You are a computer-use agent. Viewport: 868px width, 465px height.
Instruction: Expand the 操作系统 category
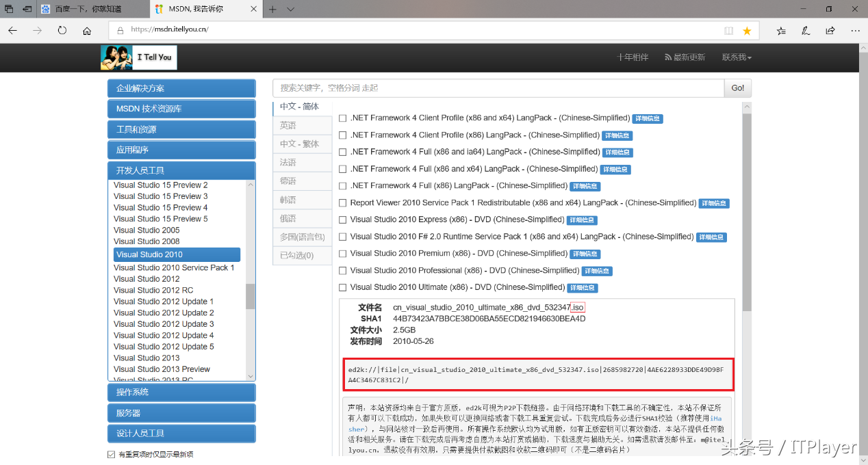181,392
